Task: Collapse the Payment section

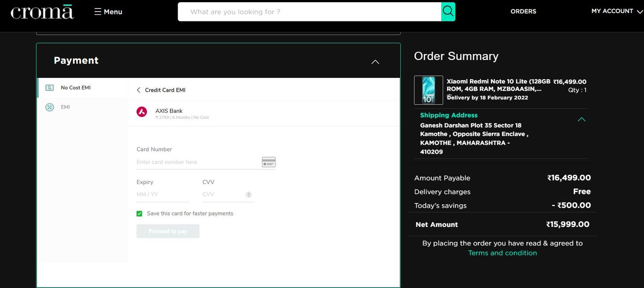Action: tap(375, 61)
